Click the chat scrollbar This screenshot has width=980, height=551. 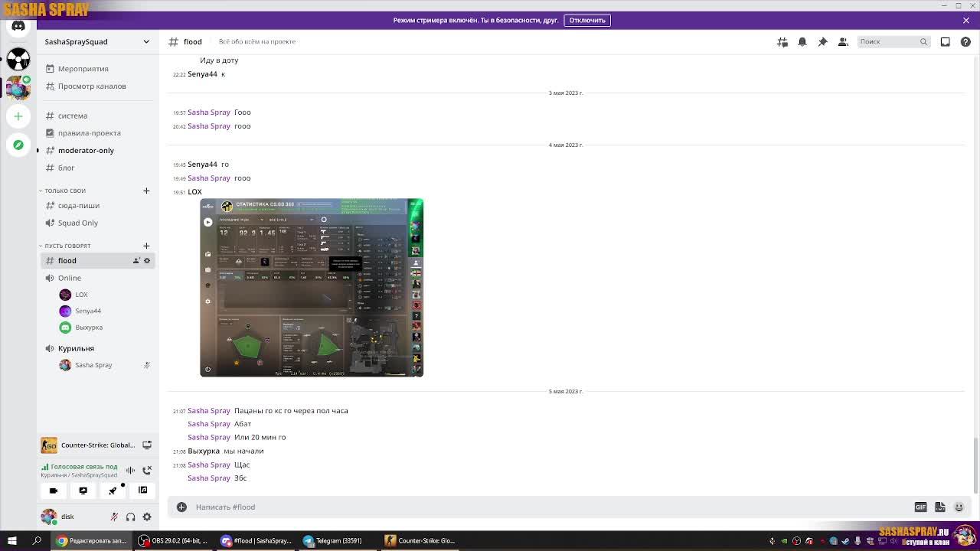click(975, 465)
